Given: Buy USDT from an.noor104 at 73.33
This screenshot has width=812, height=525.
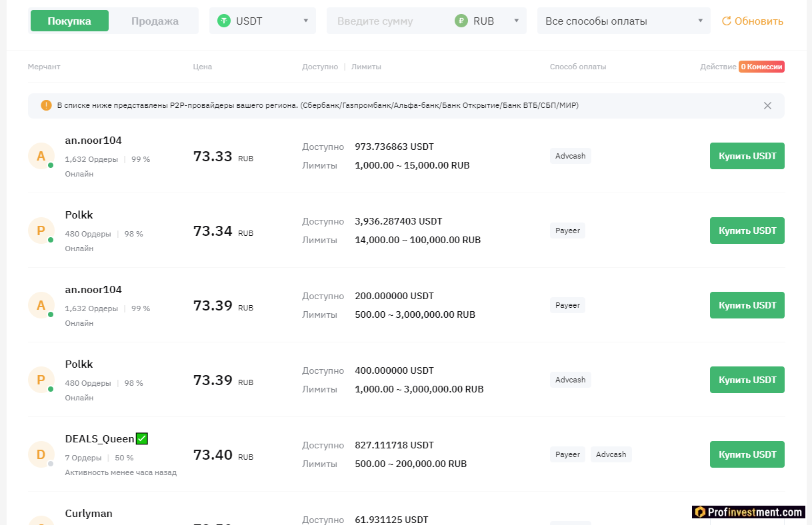Looking at the screenshot, I should 747,156.
